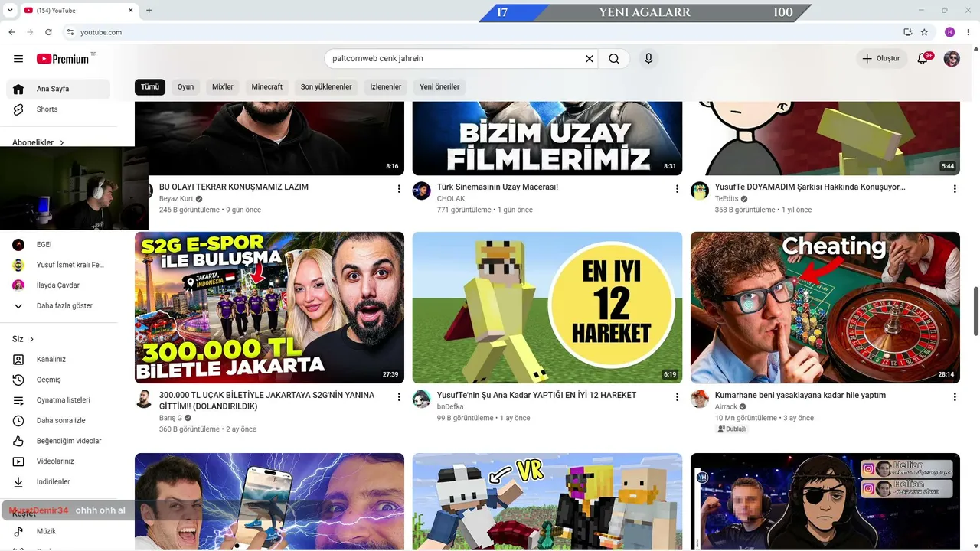
Task: Select the Oyun filter chip
Action: [x=185, y=86]
